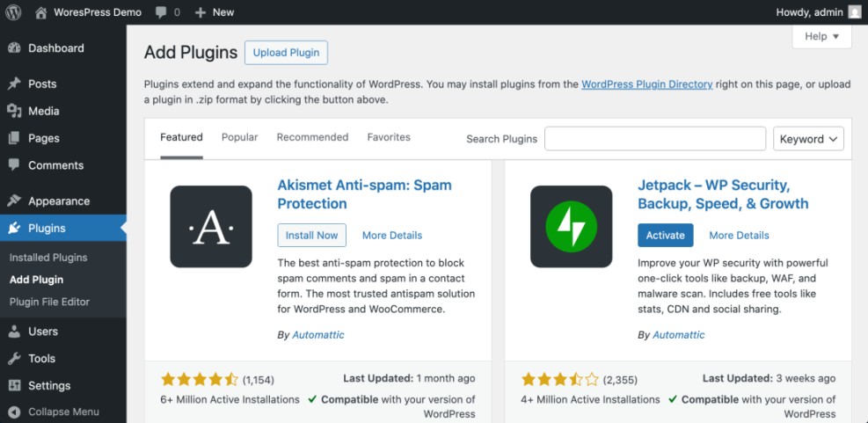Screen dimensions: 868x423
Task: Switch to the Popular tab
Action: coord(240,137)
